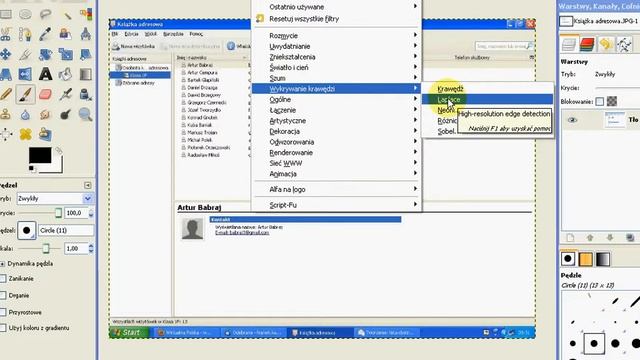Enable the Przyrostowe option
Image resolution: width=640 pixels, height=360 pixels.
(x=3, y=312)
